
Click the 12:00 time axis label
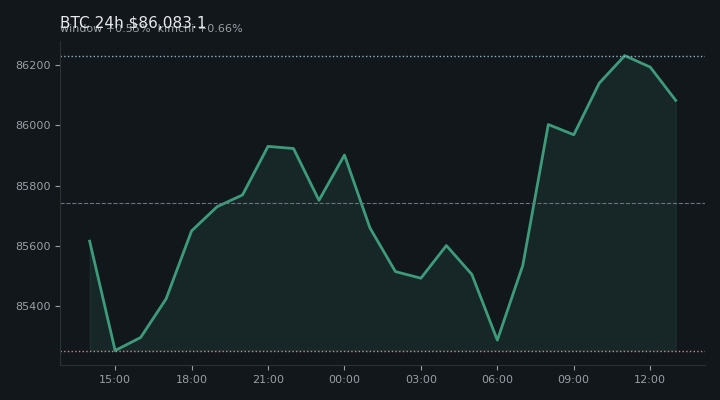pyautogui.click(x=650, y=379)
